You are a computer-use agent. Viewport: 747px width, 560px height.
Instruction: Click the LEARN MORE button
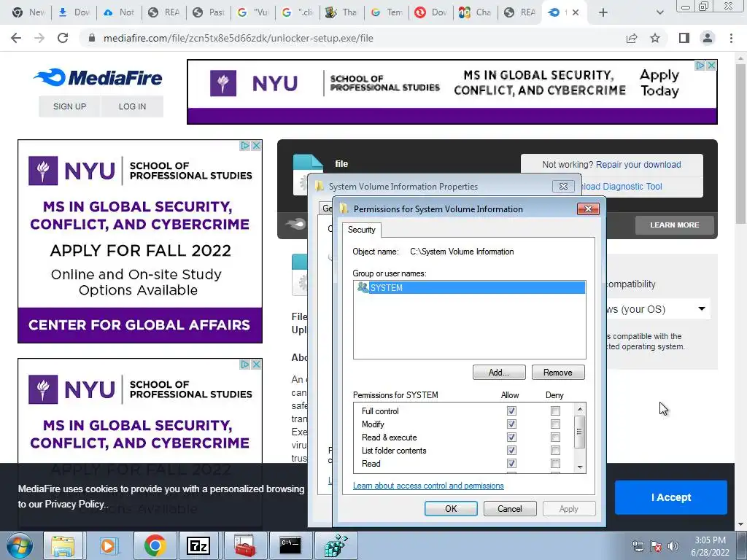click(675, 225)
